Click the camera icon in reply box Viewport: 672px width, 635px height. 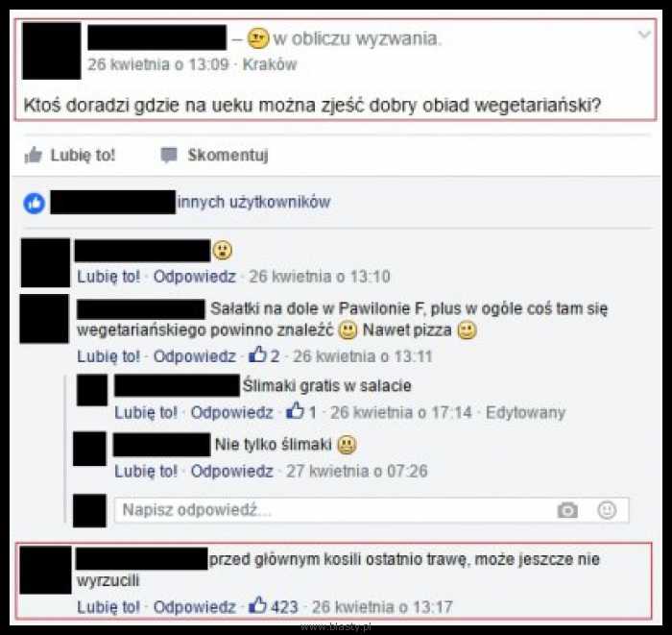point(567,510)
